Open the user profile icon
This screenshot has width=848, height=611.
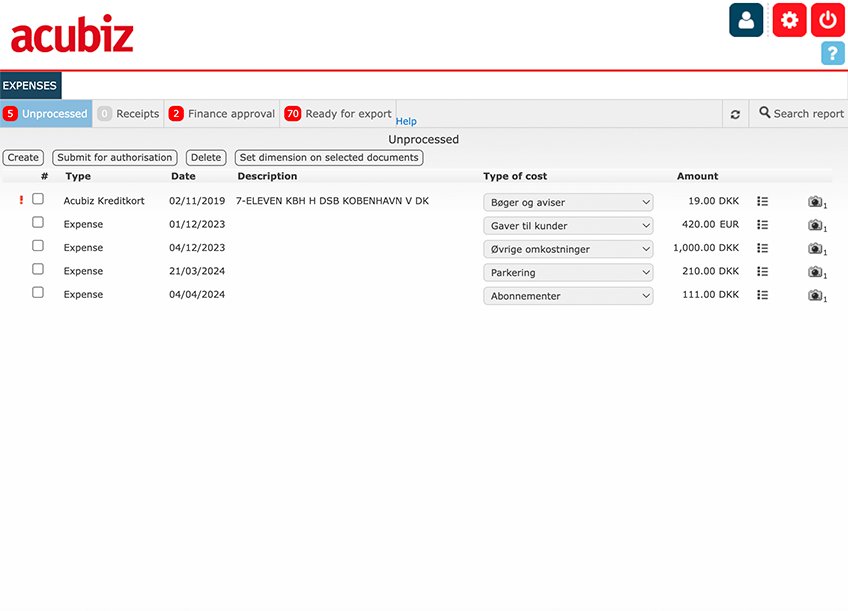pyautogui.click(x=745, y=20)
